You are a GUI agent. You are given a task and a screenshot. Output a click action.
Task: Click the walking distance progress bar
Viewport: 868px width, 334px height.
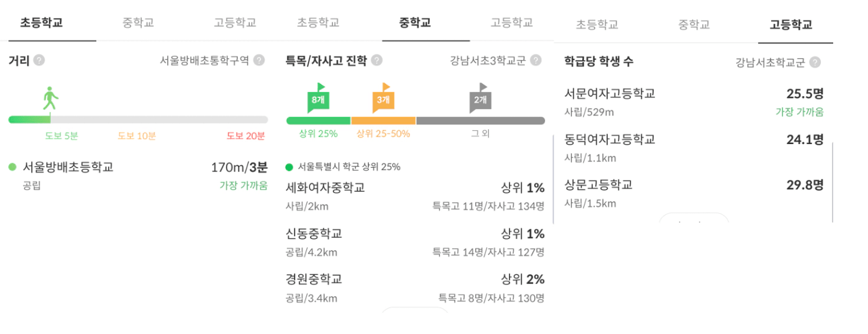(x=138, y=119)
